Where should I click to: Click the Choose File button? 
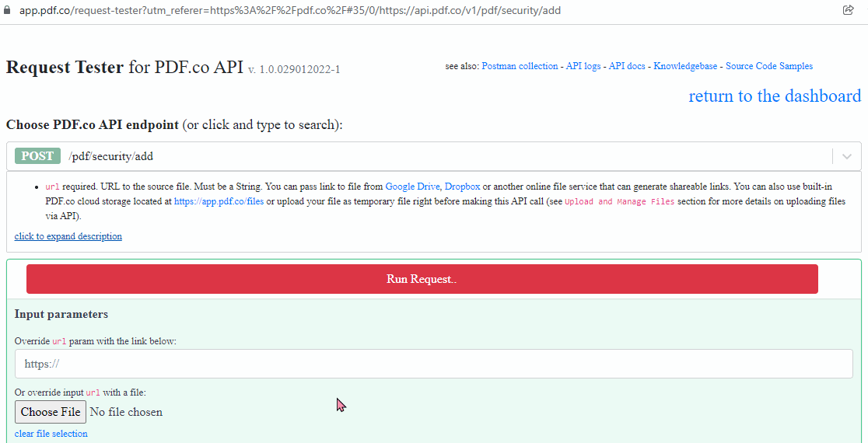51,412
